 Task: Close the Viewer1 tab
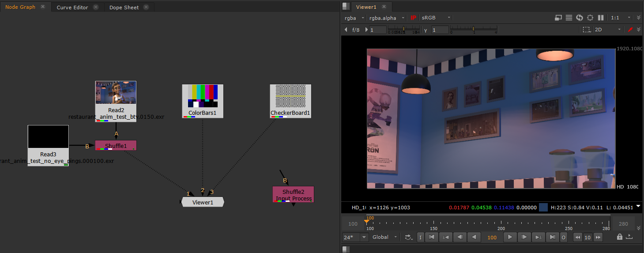coord(384,7)
